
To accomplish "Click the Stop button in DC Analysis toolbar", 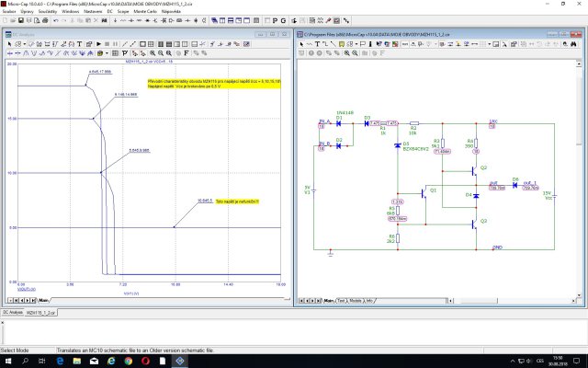I will tap(107, 44).
